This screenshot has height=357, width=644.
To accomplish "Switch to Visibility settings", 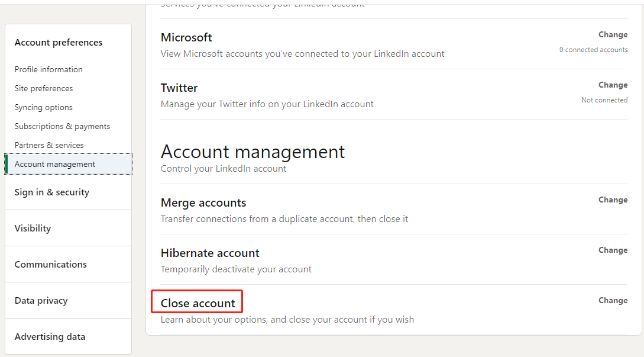I will coord(33,228).
